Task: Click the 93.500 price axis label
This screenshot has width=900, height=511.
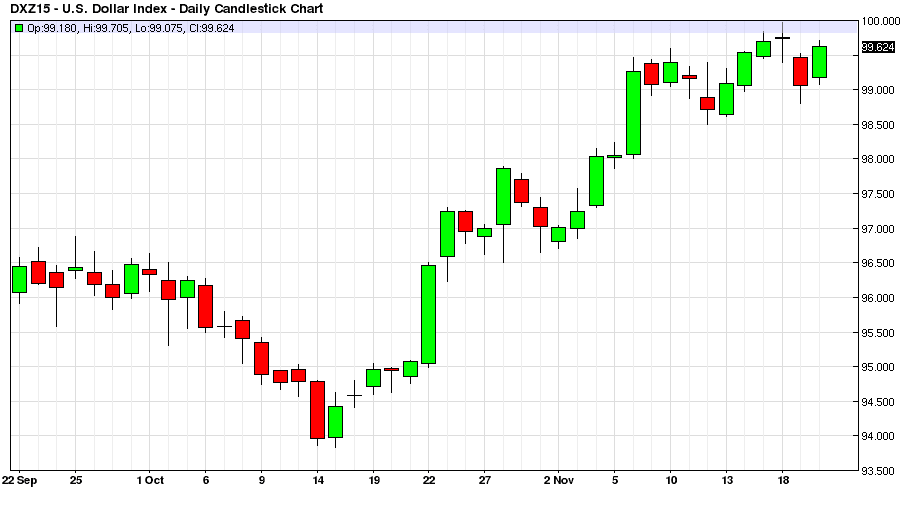Action: (x=878, y=471)
